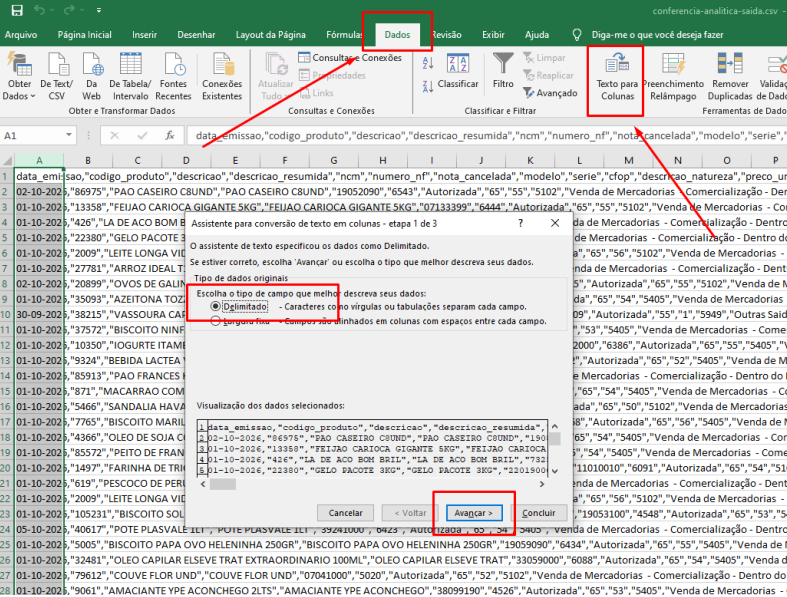787x597 pixels.
Task: Toggle the Filtro funnel icon
Action: click(x=503, y=71)
